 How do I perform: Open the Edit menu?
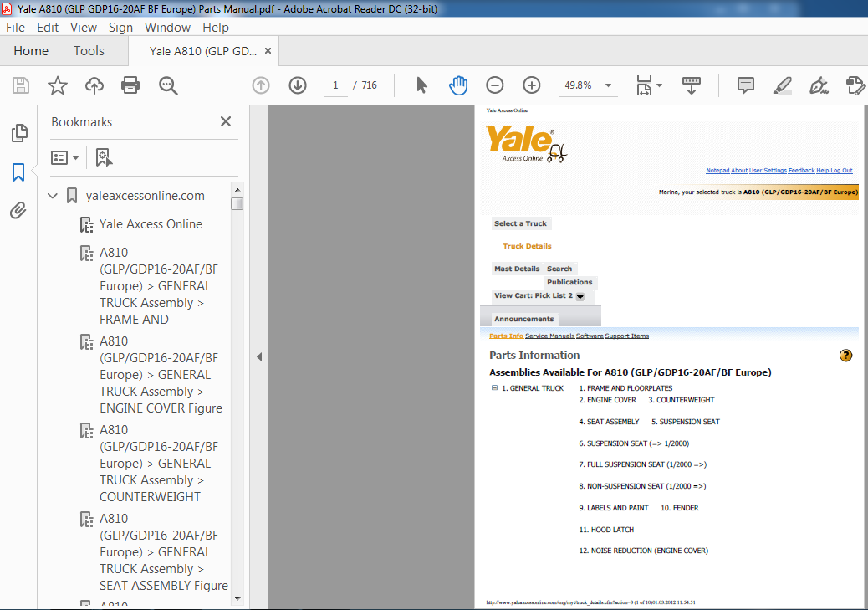(48, 27)
